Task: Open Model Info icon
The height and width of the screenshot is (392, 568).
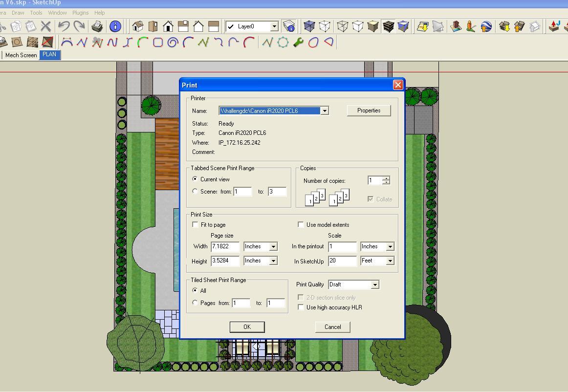Action: pos(115,26)
